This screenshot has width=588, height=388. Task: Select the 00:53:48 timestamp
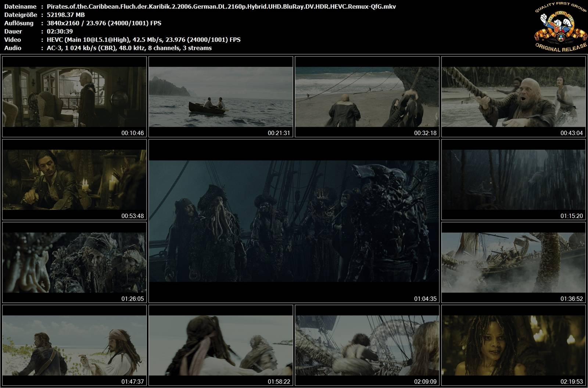pos(133,216)
